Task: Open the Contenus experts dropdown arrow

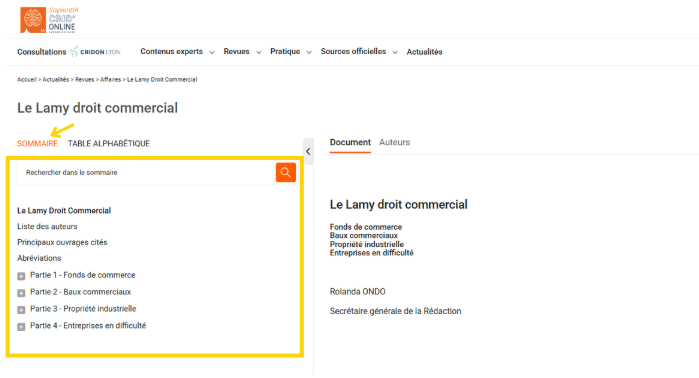Action: [212, 52]
